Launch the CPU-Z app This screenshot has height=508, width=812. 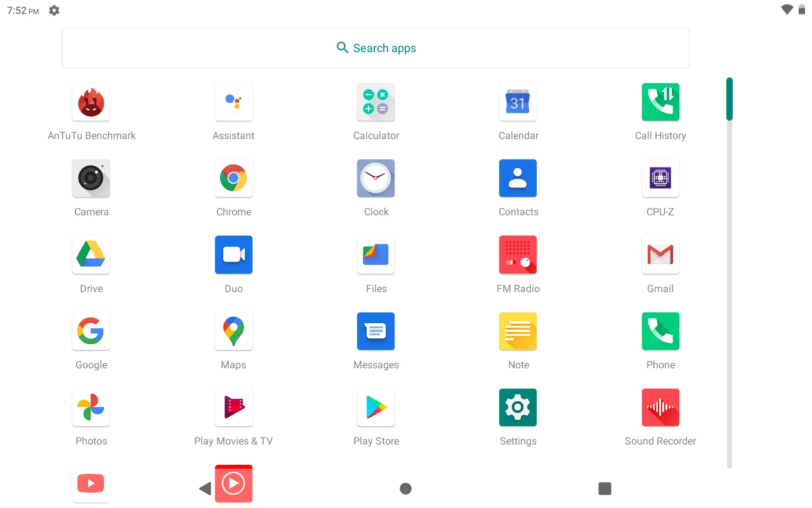point(660,178)
